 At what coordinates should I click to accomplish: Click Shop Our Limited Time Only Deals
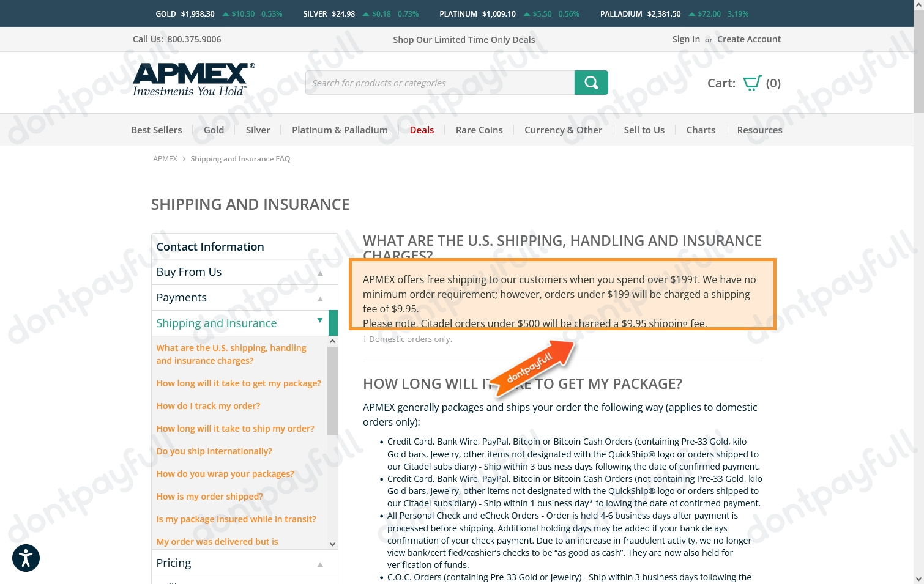[x=463, y=39]
